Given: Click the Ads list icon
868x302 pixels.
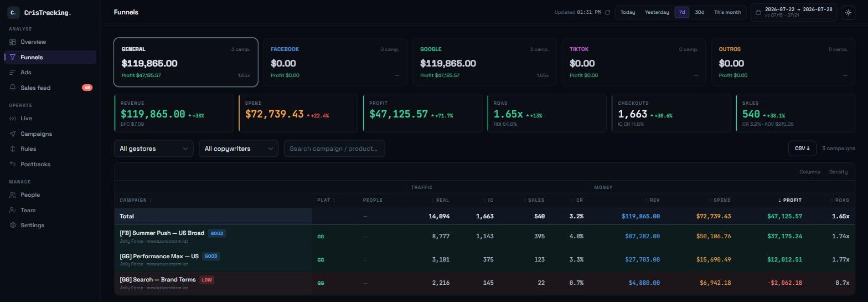Looking at the screenshot, I should [x=13, y=73].
